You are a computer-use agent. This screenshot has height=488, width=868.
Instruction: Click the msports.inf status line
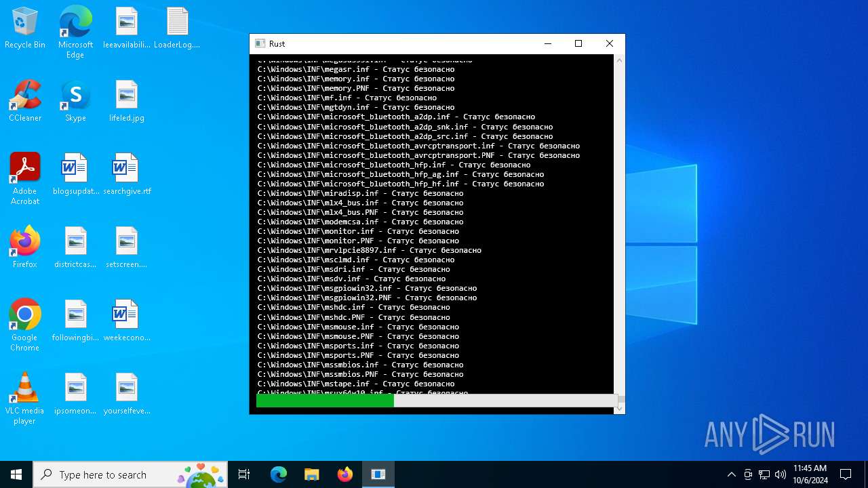(358, 346)
